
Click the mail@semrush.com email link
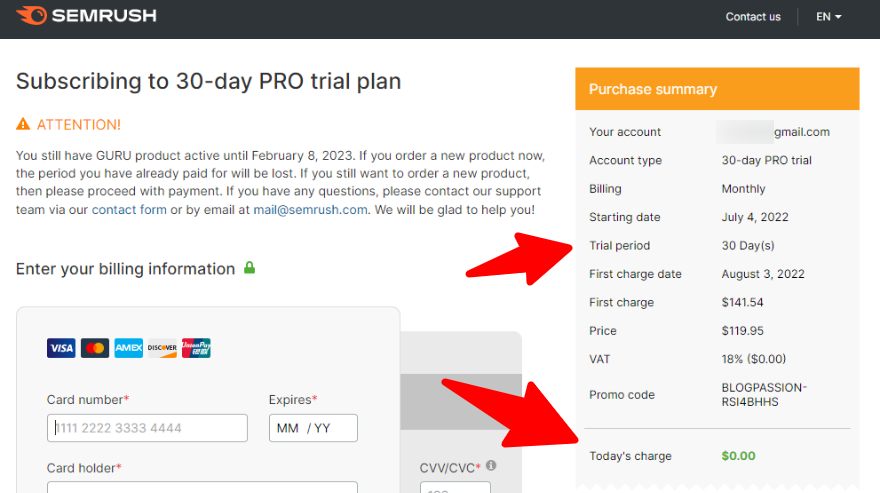pos(310,209)
